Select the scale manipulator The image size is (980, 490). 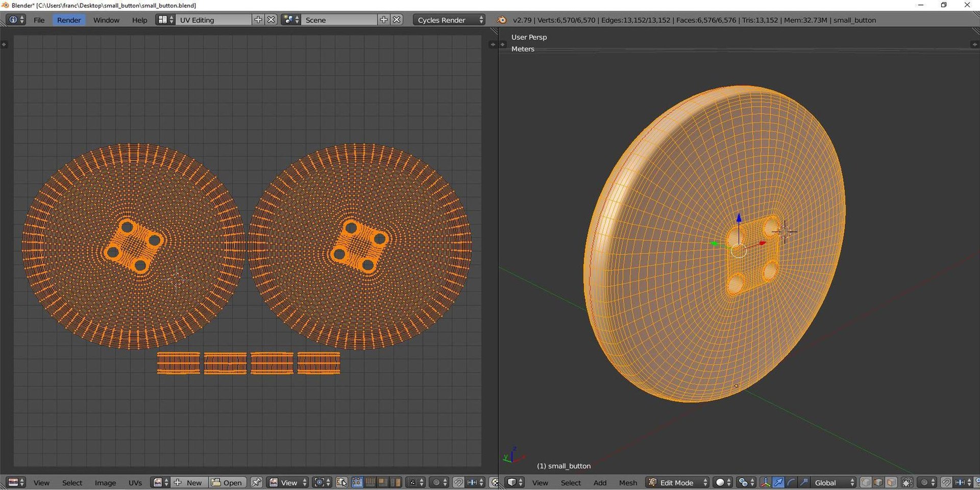[x=803, y=482]
